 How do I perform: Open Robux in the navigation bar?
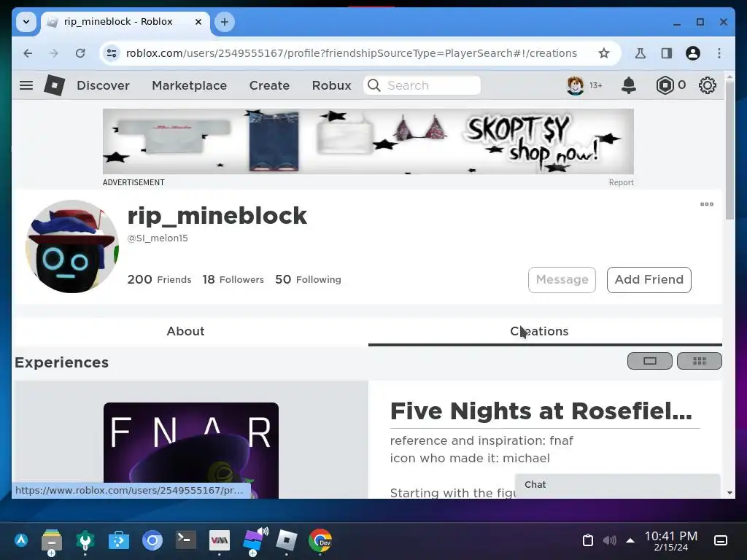click(332, 85)
